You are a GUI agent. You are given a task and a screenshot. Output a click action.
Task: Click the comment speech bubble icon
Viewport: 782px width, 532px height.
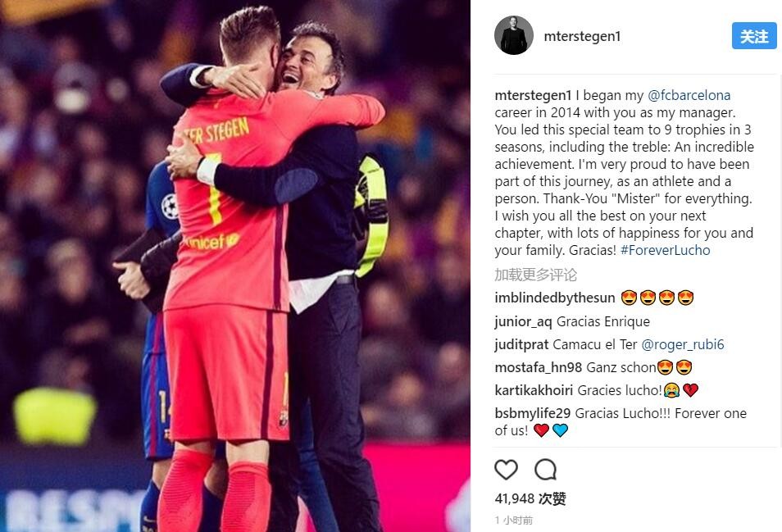(x=545, y=469)
